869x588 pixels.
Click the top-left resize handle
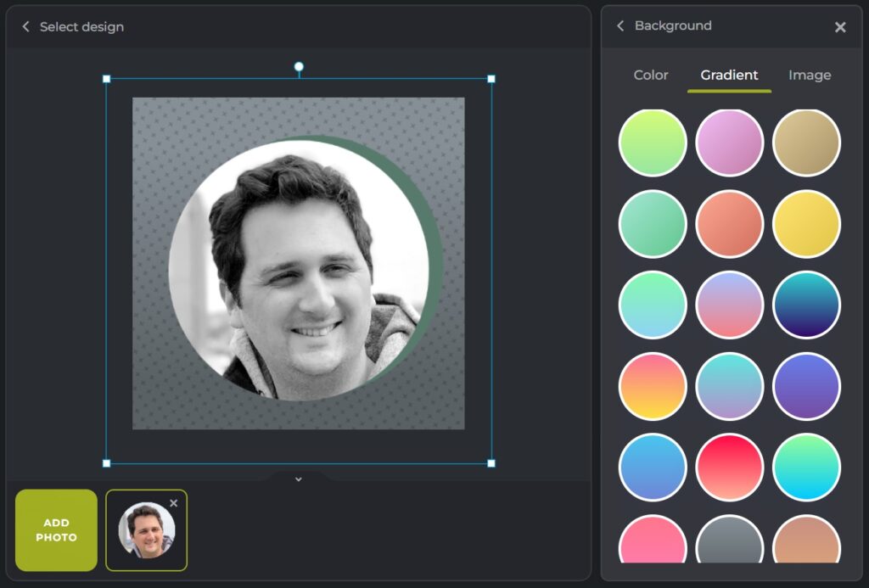pyautogui.click(x=107, y=79)
